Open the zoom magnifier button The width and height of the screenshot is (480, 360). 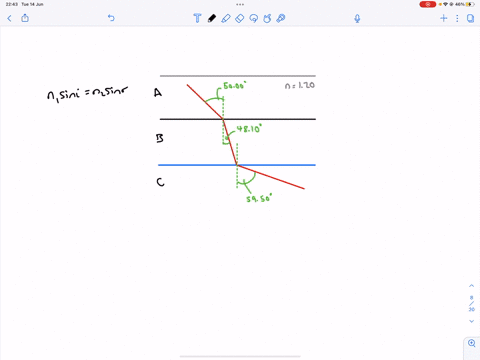point(472,343)
